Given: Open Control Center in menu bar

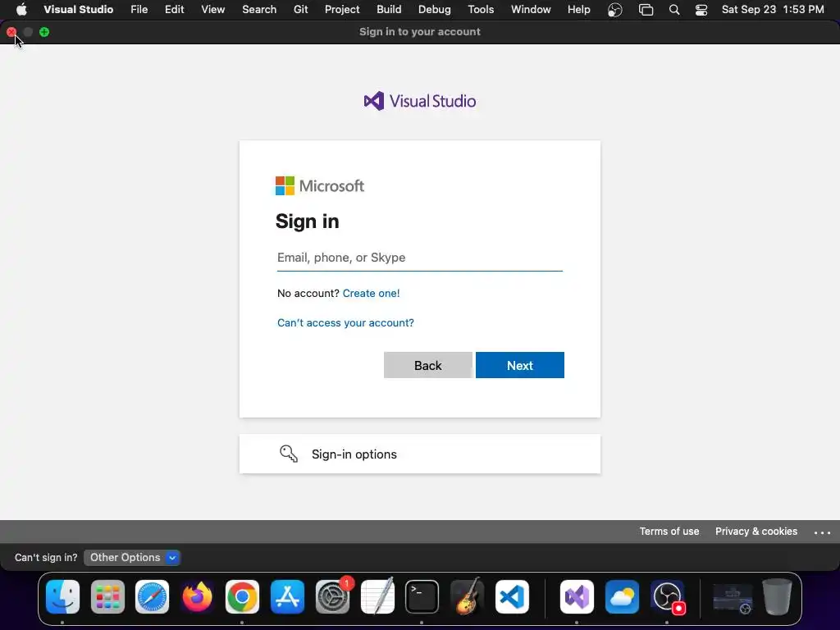Looking at the screenshot, I should [701, 10].
